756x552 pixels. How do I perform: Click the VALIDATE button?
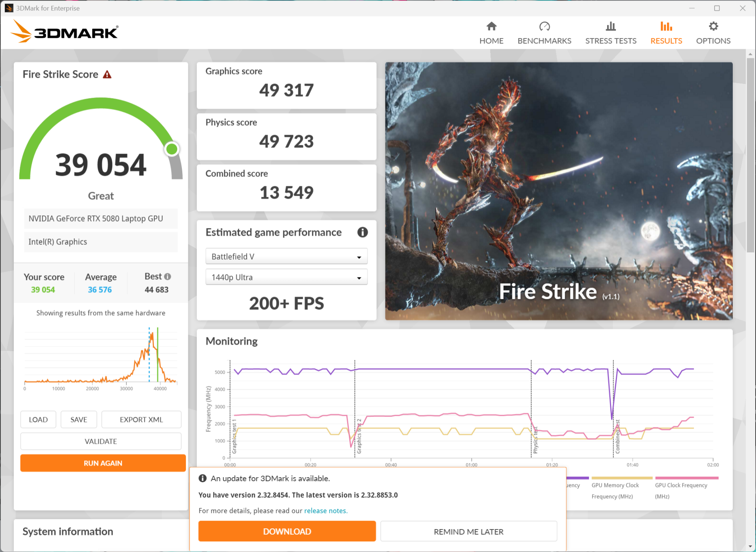[100, 441]
